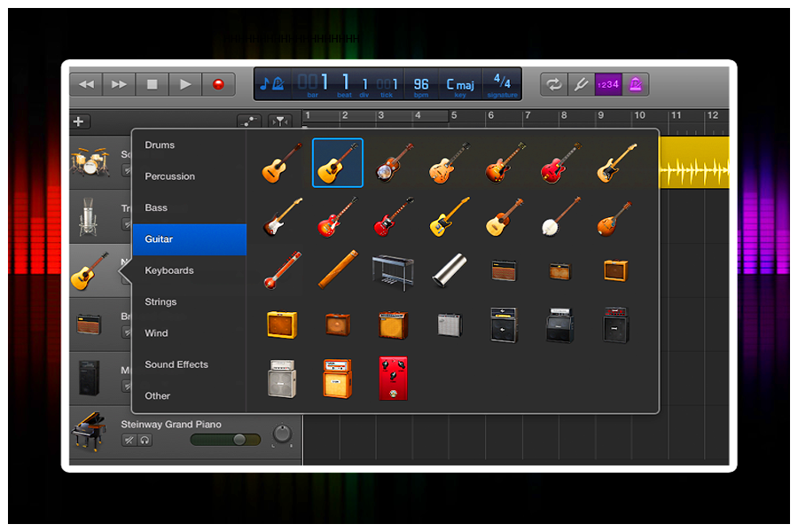Click the black speaker cabinet track icon
The height and width of the screenshot is (532, 798).
click(89, 378)
